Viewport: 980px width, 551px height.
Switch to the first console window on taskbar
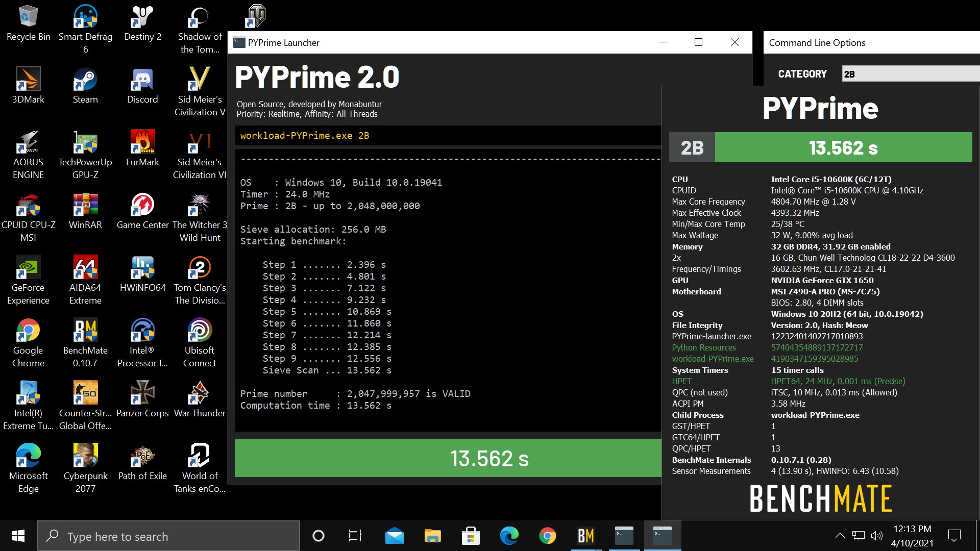(x=624, y=536)
